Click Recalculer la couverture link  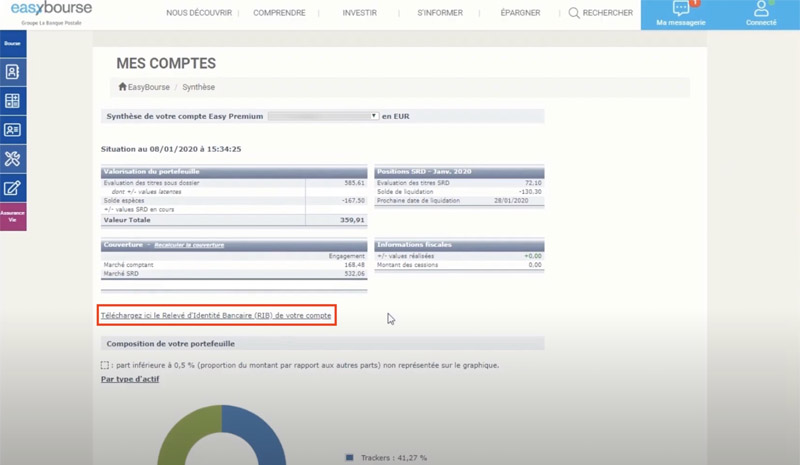click(189, 245)
